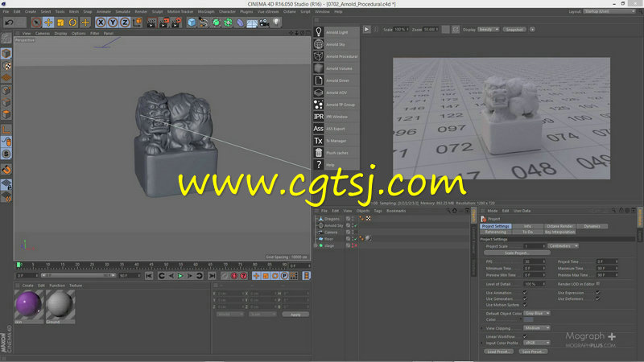Image resolution: width=644 pixels, height=362 pixels.
Task: Toggle Linear Workflow checkbox
Action: point(525,336)
